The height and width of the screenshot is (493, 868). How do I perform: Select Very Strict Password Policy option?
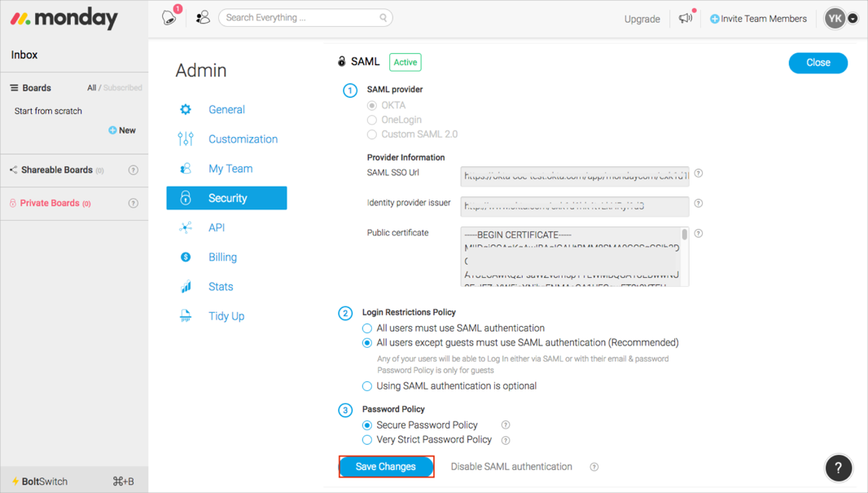pyautogui.click(x=367, y=440)
